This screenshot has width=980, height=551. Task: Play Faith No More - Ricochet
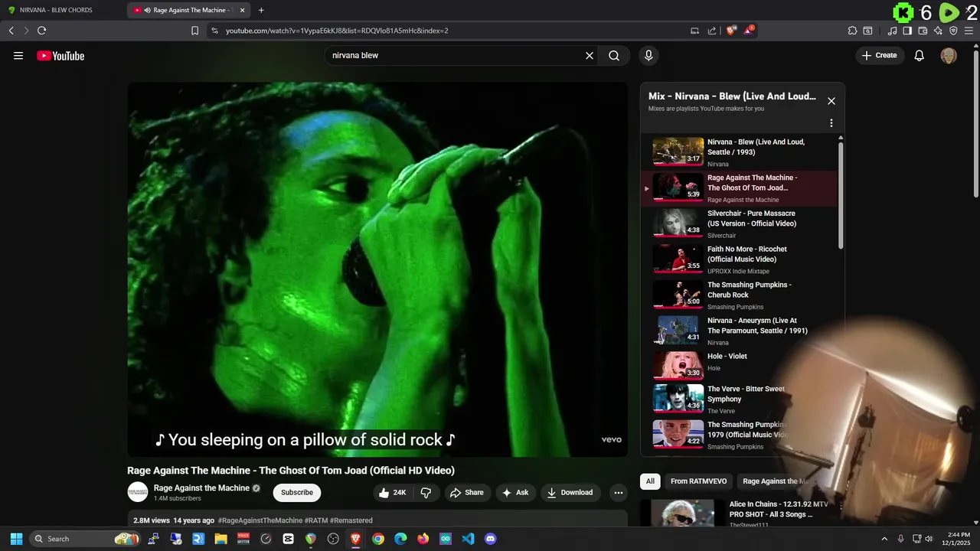tap(740, 259)
